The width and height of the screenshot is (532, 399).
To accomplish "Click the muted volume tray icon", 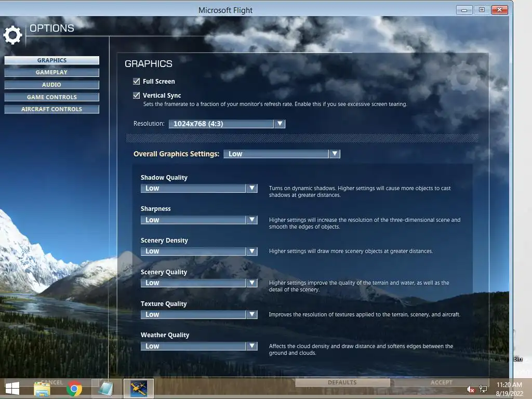I will 470,389.
